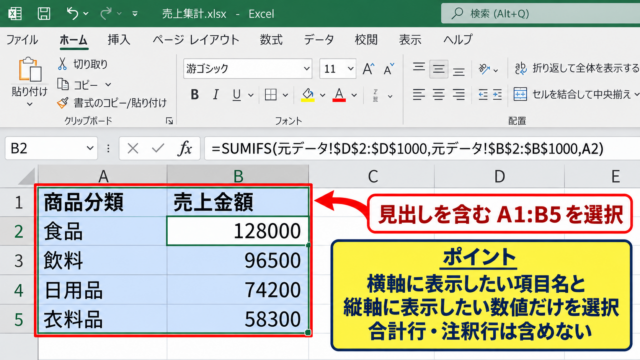640x360 pixels.
Task: Toggle Bold formatting
Action: [x=195, y=95]
